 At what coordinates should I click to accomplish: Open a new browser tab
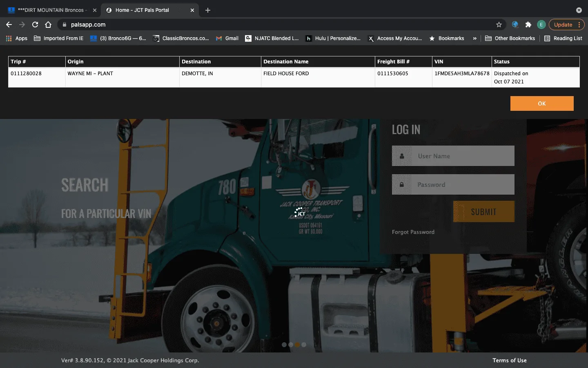tap(208, 10)
